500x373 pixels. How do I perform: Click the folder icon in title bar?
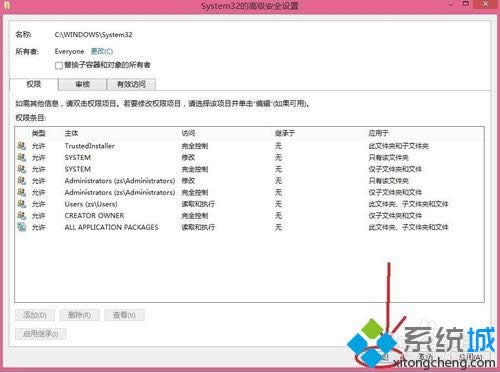pos(7,5)
